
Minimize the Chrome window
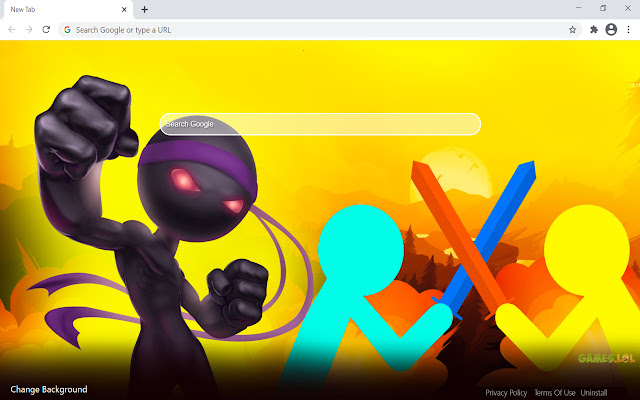[578, 8]
